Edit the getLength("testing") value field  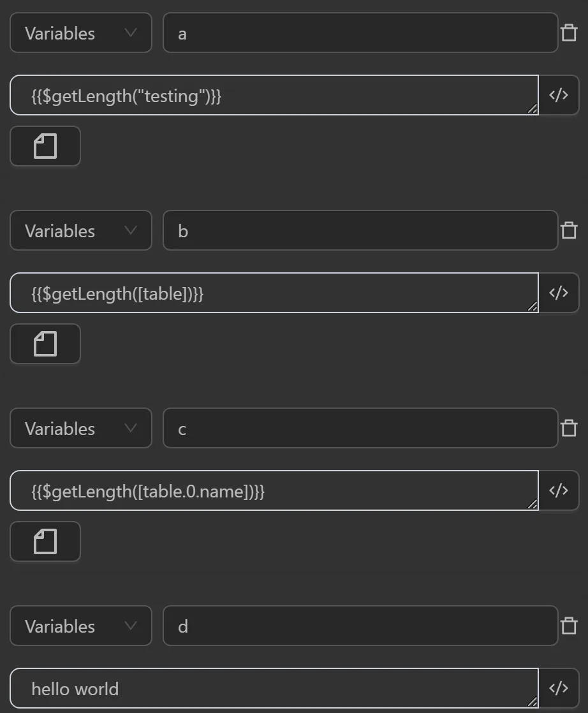pyautogui.click(x=274, y=95)
